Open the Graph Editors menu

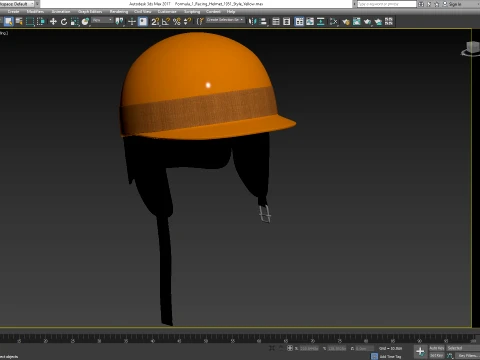point(90,12)
